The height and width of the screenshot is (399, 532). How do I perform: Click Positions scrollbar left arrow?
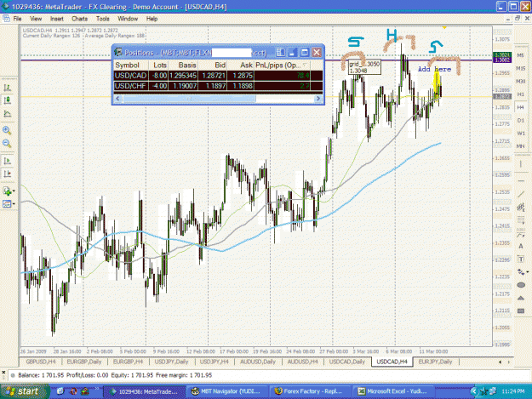click(x=117, y=99)
